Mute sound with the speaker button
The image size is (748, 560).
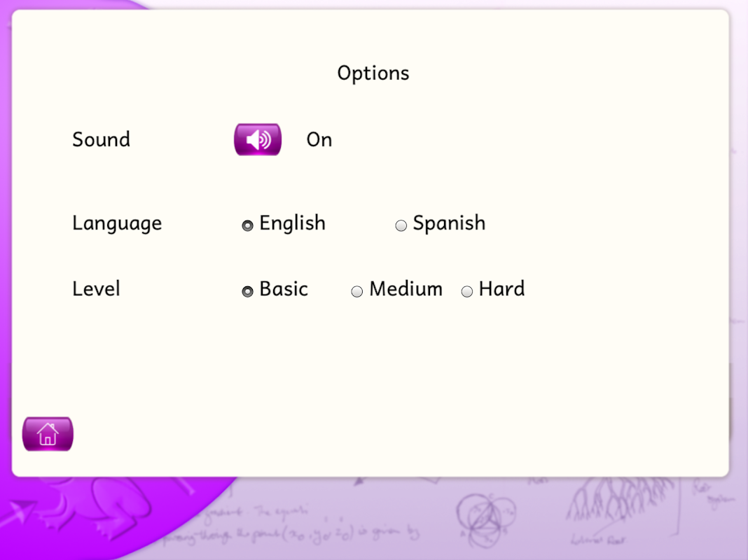click(258, 139)
